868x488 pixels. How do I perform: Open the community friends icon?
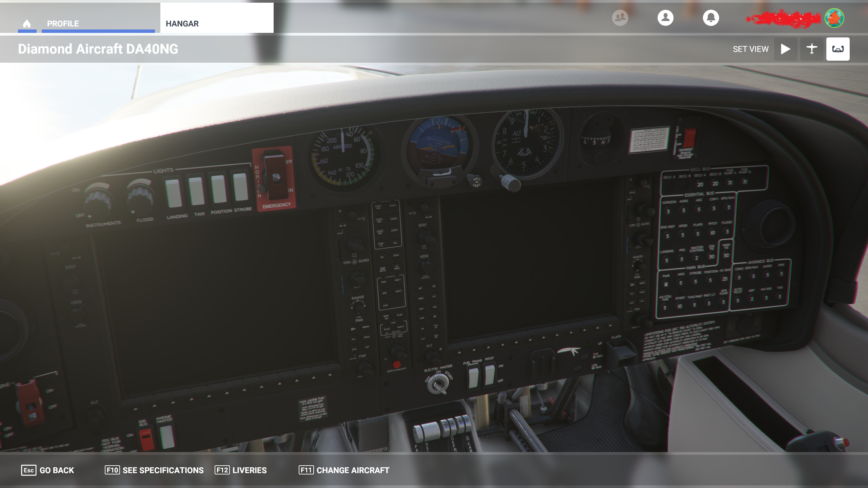pos(620,18)
